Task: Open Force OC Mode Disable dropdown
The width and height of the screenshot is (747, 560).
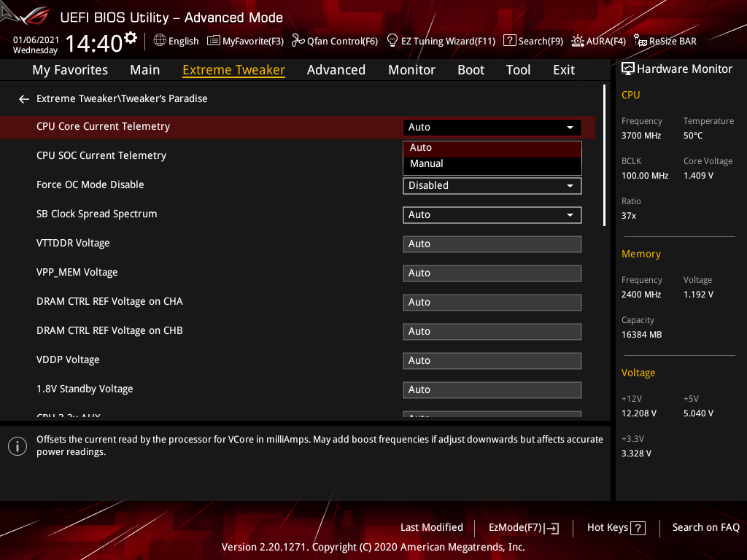Action: [x=492, y=186]
